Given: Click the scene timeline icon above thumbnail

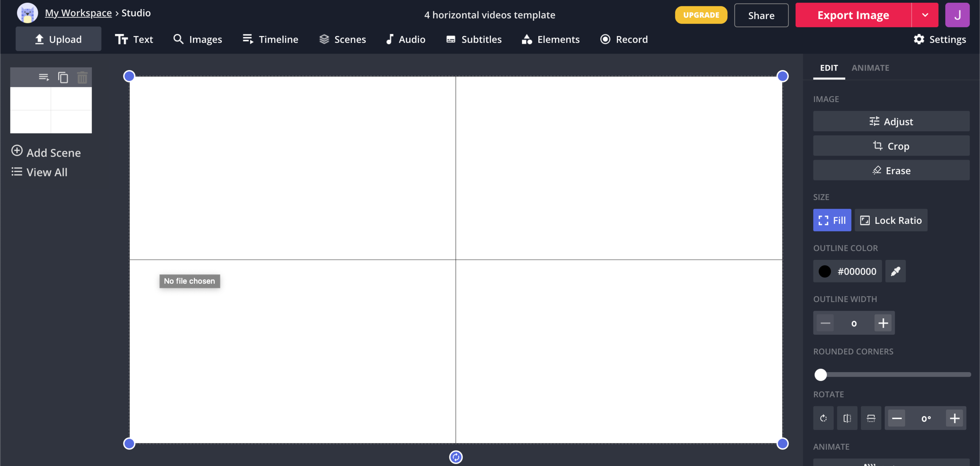Looking at the screenshot, I should [44, 78].
